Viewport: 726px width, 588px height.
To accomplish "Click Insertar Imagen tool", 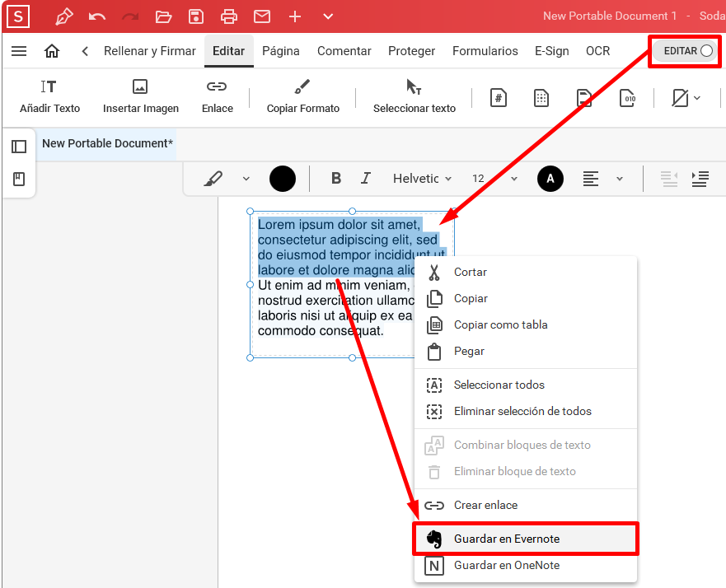I will [140, 96].
